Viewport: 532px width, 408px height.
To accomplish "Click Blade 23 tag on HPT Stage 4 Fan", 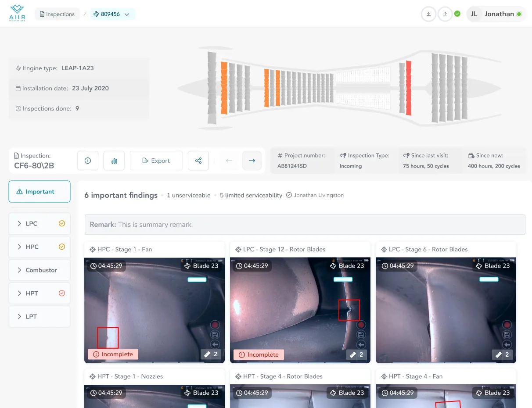I will [x=492, y=393].
